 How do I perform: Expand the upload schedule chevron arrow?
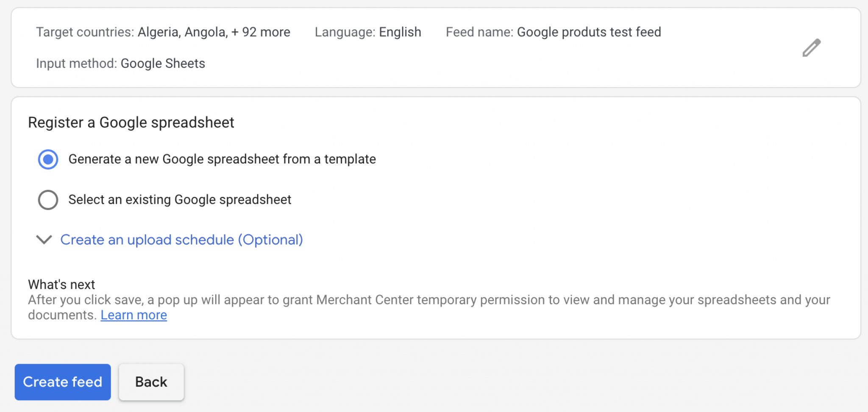click(x=44, y=240)
